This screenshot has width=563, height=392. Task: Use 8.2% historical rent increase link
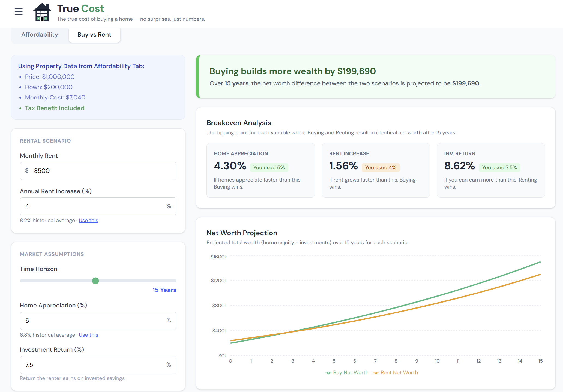[88, 220]
